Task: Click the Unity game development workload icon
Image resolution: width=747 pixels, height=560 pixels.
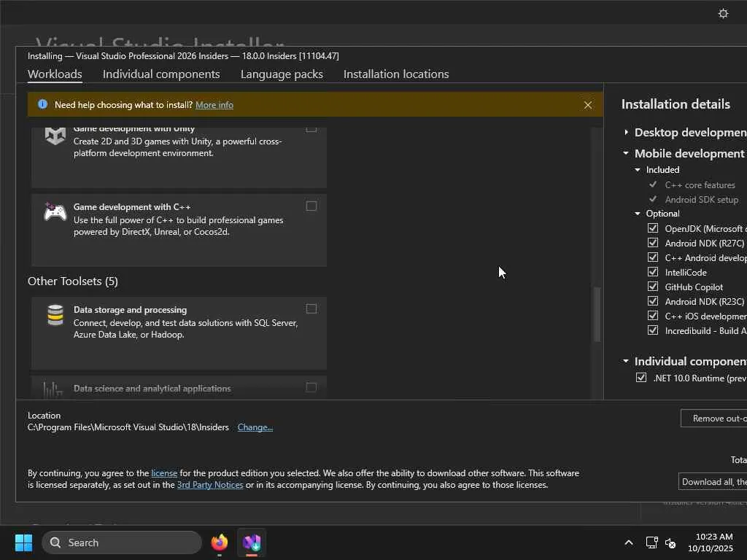Action: [x=55, y=136]
